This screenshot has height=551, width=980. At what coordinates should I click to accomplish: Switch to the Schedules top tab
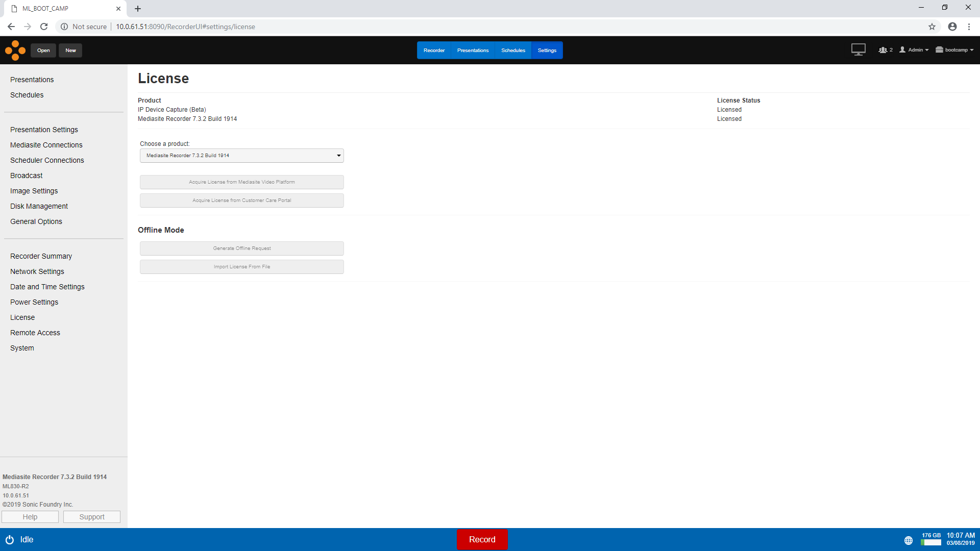click(513, 50)
